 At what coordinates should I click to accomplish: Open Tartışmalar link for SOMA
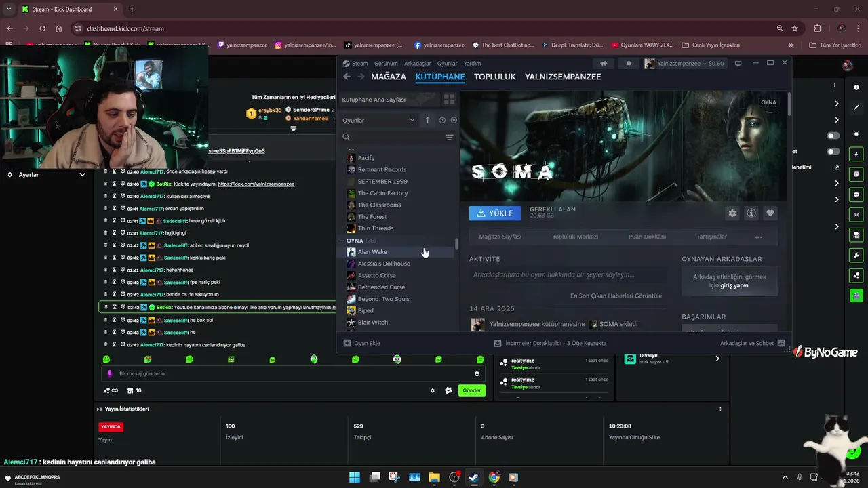click(x=711, y=237)
